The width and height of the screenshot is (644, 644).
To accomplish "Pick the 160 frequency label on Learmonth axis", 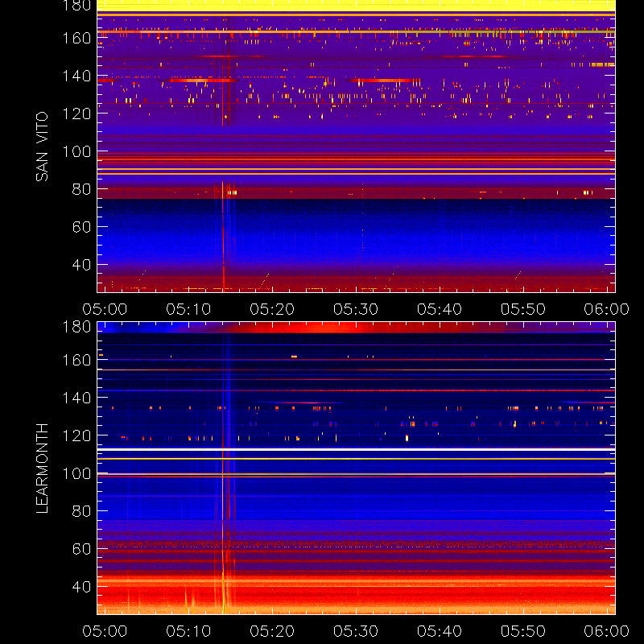I will click(x=76, y=360).
